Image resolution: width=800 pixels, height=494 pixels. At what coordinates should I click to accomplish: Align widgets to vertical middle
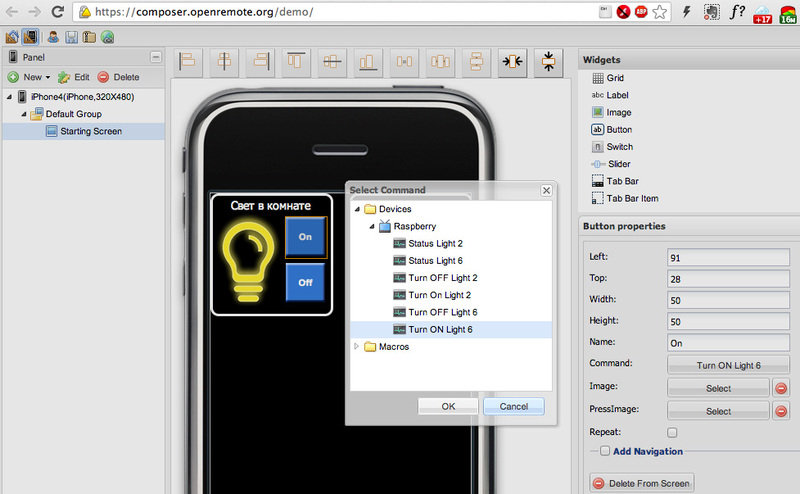(x=332, y=62)
